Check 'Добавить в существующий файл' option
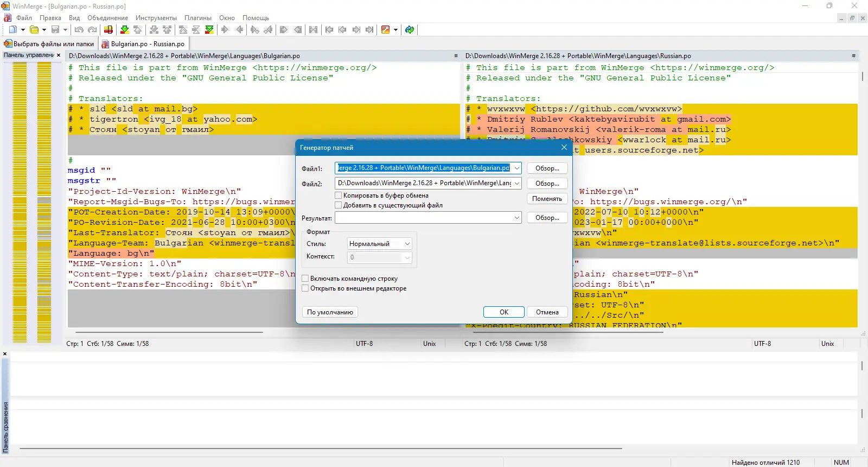 click(339, 205)
